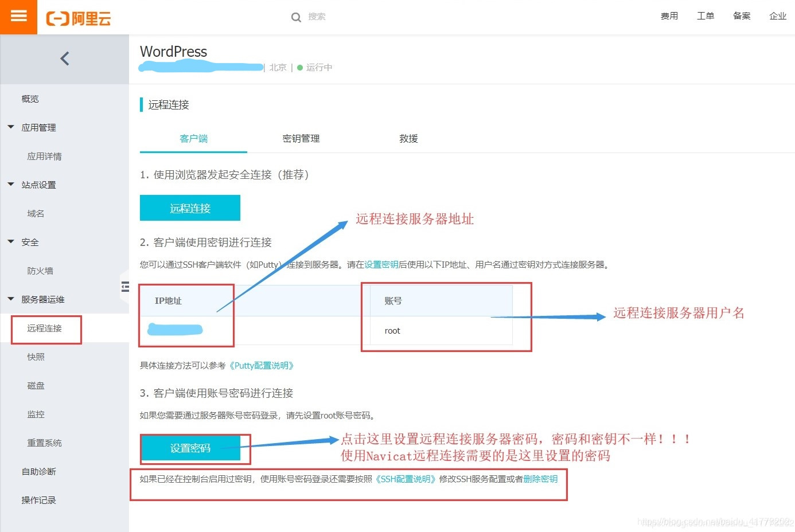Open the orange hamburger menu
The image size is (795, 532).
(18, 17)
